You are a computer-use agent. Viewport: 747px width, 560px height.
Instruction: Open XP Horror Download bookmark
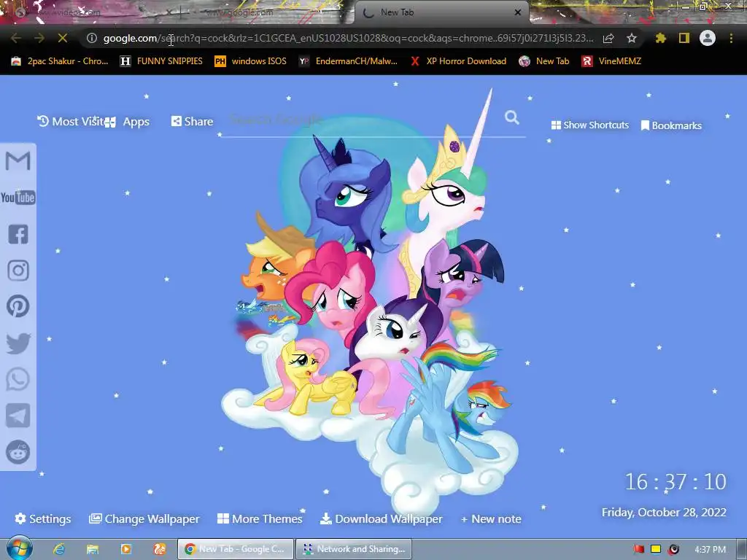coord(458,61)
